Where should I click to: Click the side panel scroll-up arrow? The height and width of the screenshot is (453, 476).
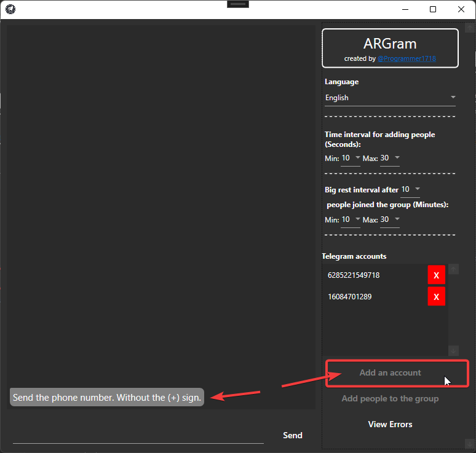(470, 28)
